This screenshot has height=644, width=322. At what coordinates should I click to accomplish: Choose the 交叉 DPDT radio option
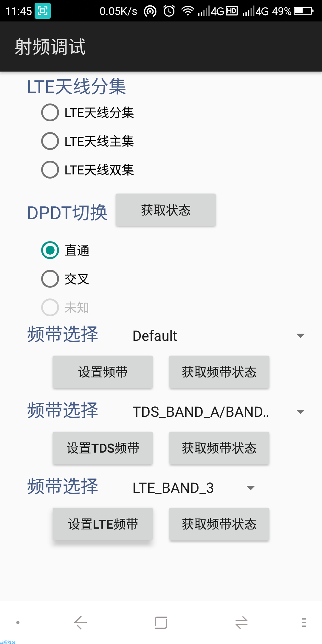click(x=65, y=279)
